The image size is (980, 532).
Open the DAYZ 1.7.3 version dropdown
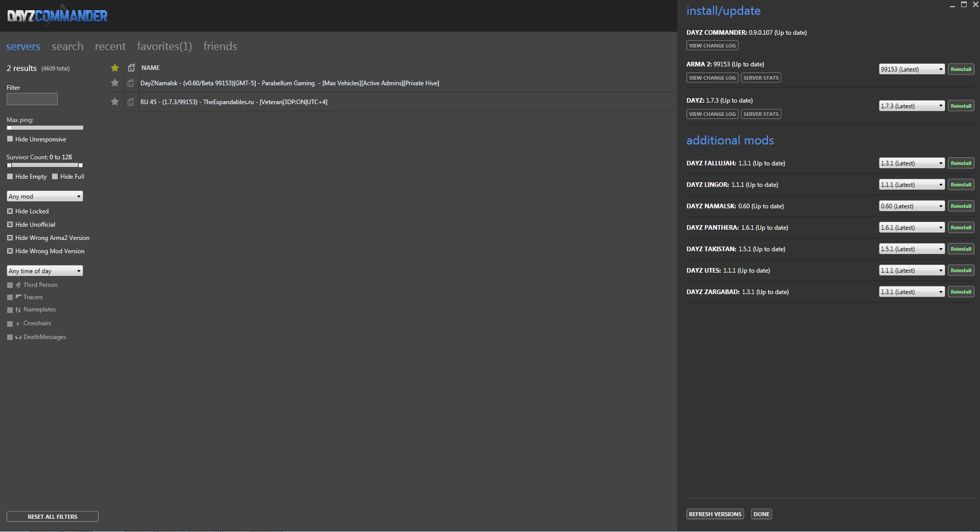(x=912, y=106)
